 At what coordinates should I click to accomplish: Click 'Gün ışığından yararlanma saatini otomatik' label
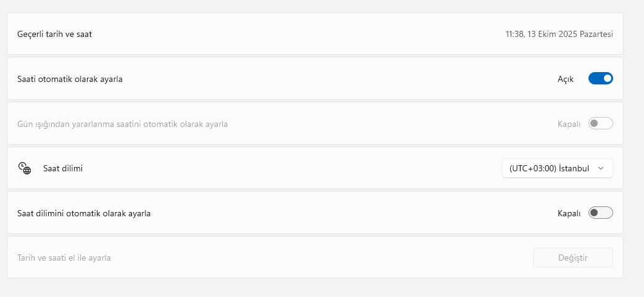[x=122, y=124]
